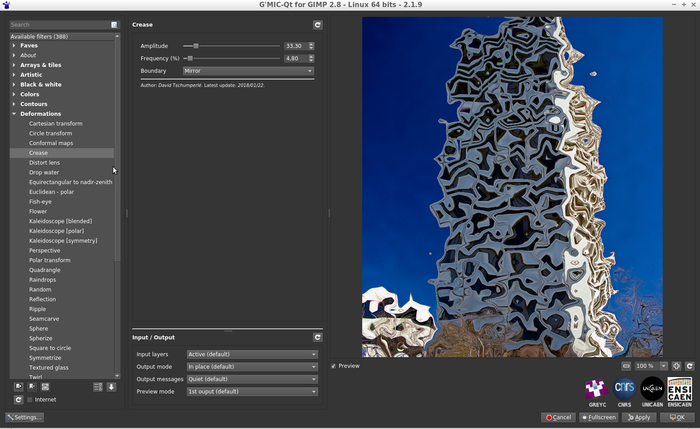
Task: Click the expand/collapse all folders icon
Action: 98,386
